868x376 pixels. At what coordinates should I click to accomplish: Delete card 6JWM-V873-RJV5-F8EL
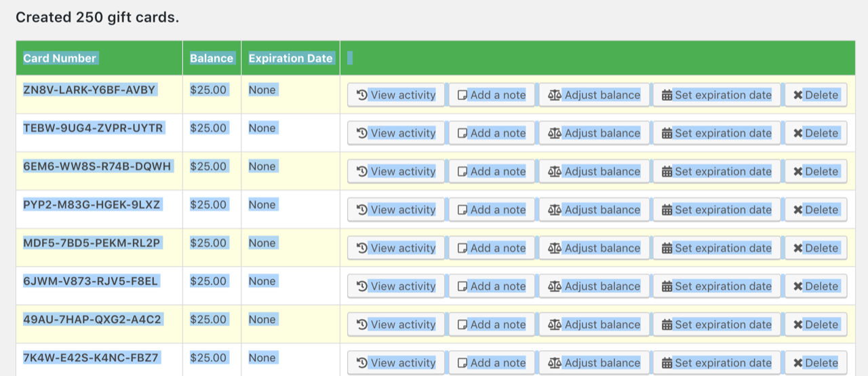click(816, 286)
